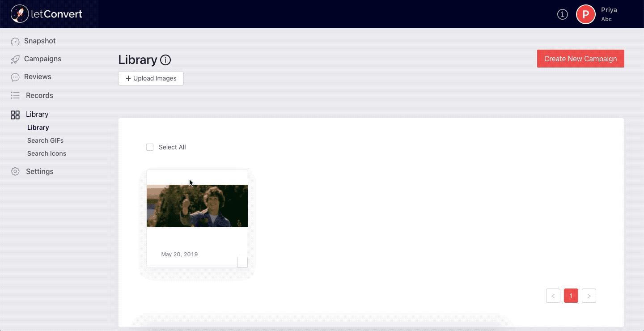Toggle the Select All checkbox

[x=150, y=147]
